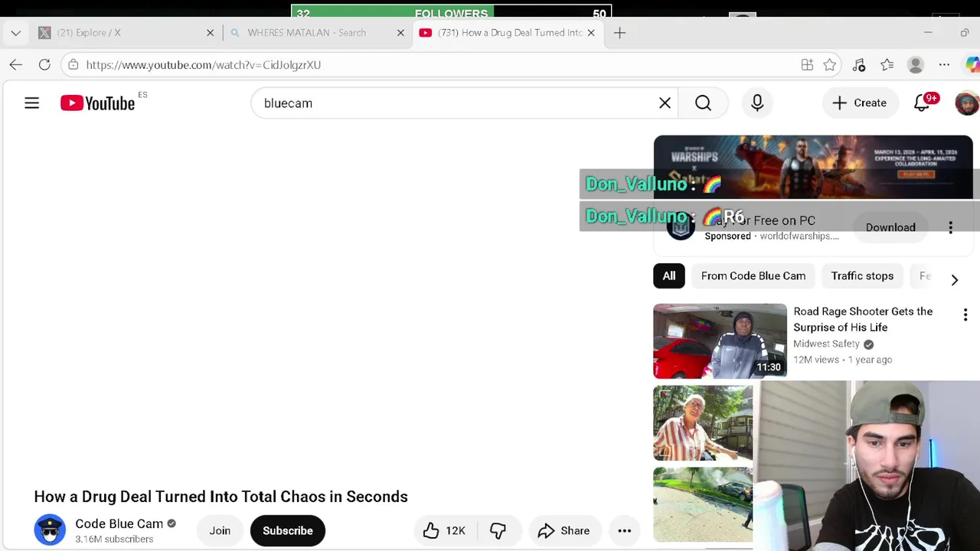Click the video title text
The width and height of the screenshot is (980, 551).
click(x=220, y=497)
